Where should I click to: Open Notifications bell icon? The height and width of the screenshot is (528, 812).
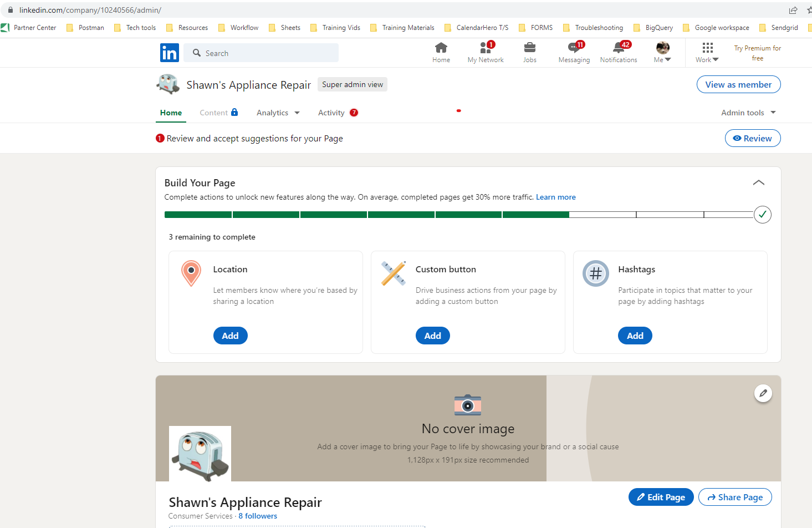pos(619,53)
